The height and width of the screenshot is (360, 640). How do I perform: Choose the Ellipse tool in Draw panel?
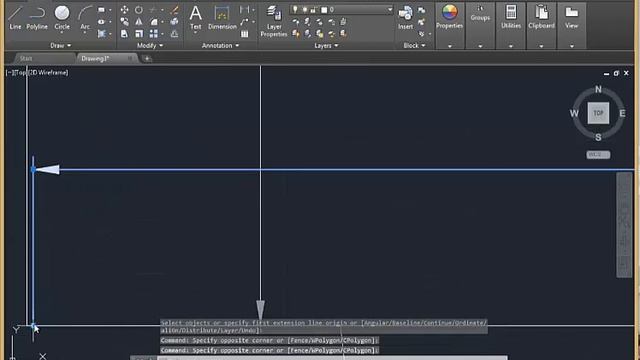[x=101, y=22]
